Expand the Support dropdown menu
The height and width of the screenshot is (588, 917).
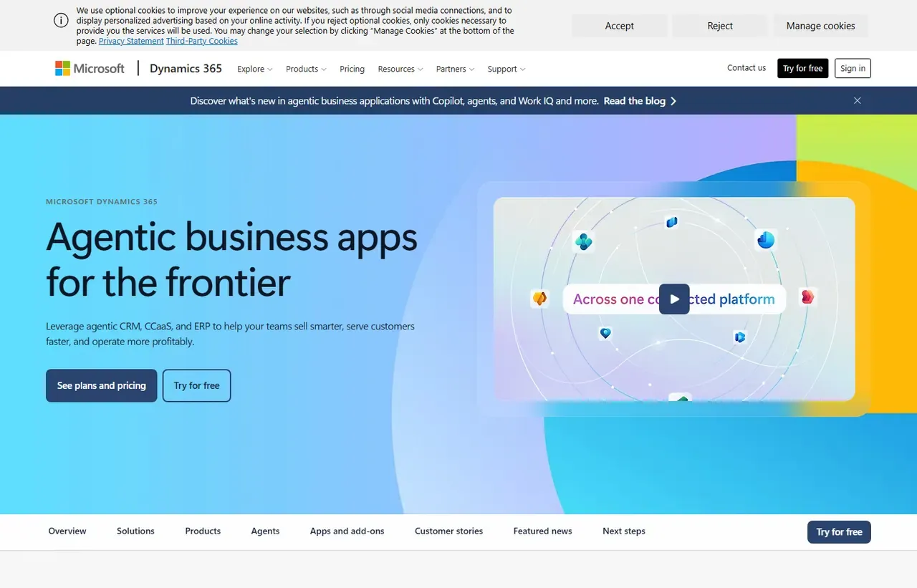(x=506, y=69)
